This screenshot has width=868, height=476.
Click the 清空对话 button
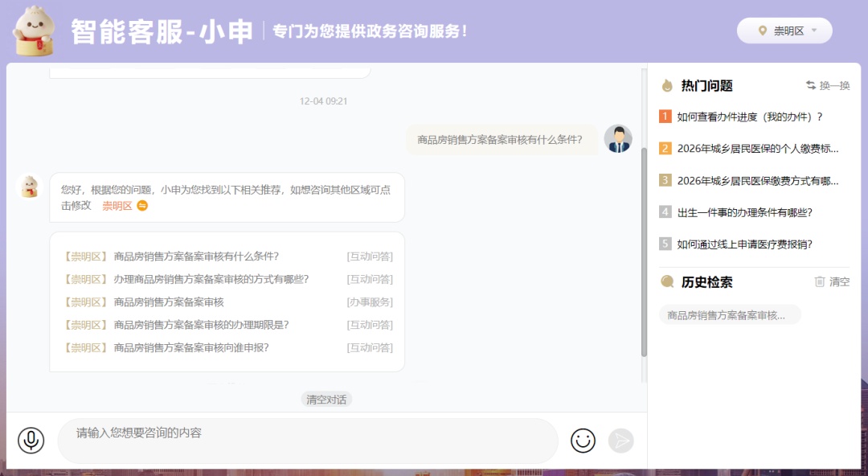(326, 400)
